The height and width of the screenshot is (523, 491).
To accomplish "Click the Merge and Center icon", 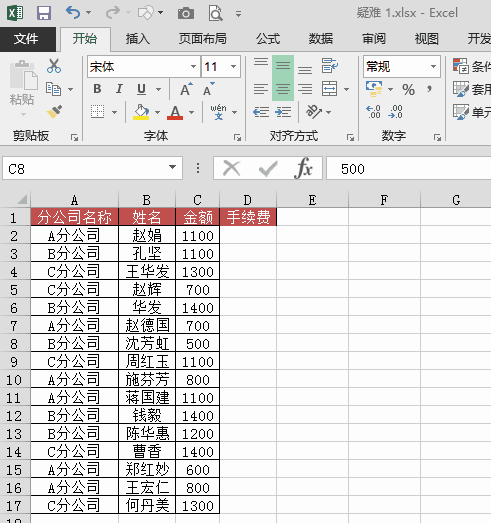I will [330, 89].
